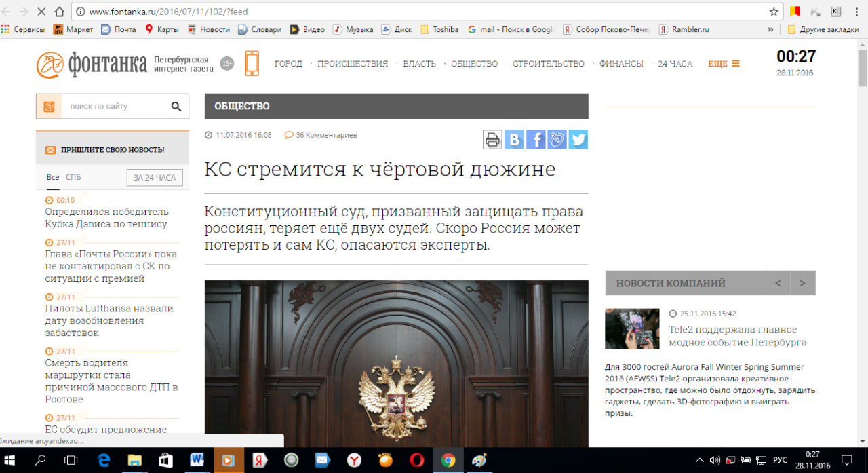This screenshot has width=868, height=473.
Task: Print the article using the printer icon
Action: click(x=492, y=139)
